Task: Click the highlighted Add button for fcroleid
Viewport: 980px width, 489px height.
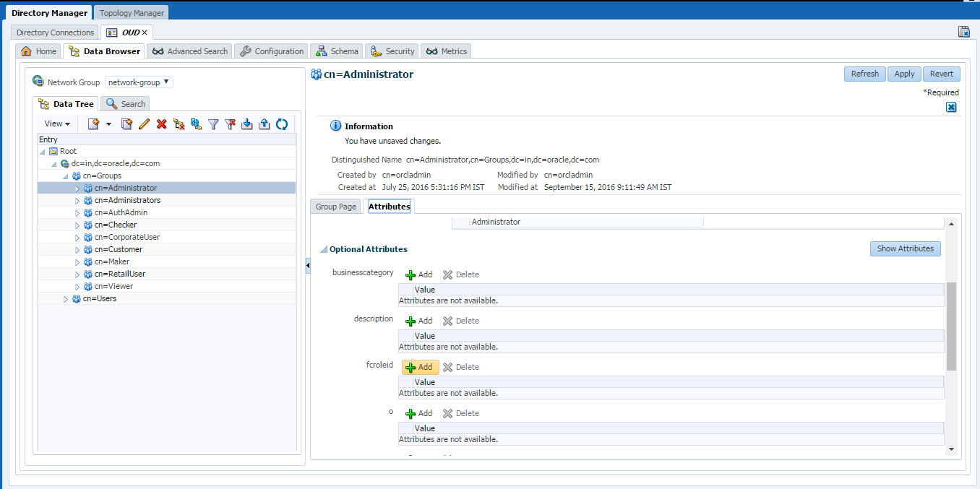Action: (x=420, y=367)
